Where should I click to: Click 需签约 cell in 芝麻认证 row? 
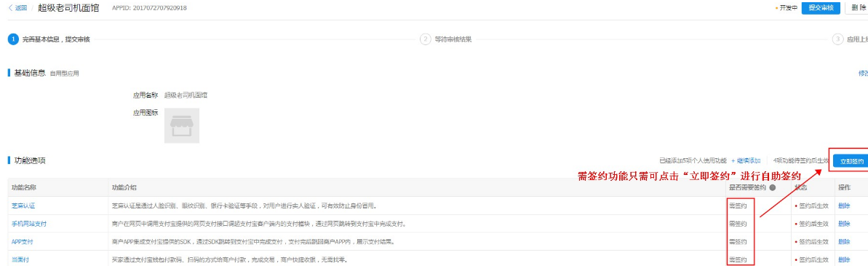click(x=738, y=206)
